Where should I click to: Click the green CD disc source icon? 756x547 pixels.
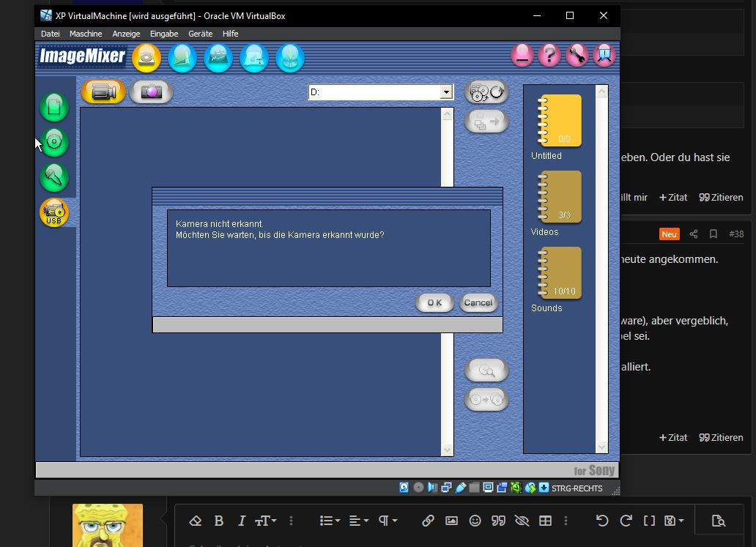(x=54, y=142)
